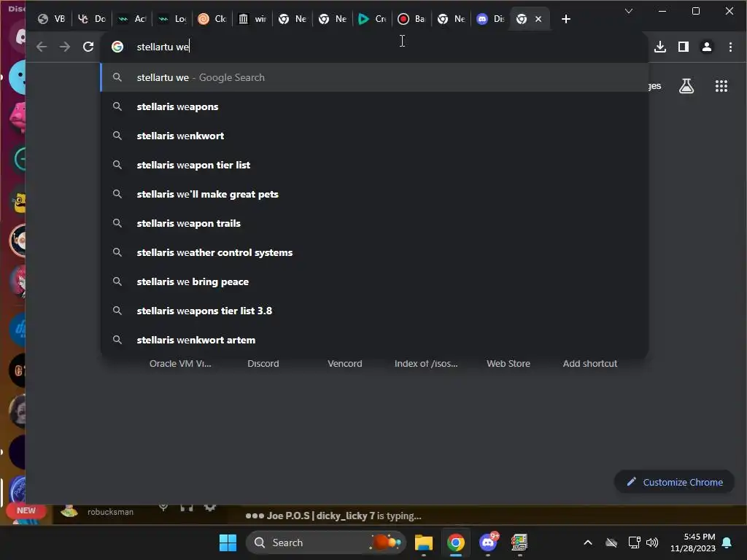Open volume control in system tray
The height and width of the screenshot is (560, 747).
coord(652,542)
